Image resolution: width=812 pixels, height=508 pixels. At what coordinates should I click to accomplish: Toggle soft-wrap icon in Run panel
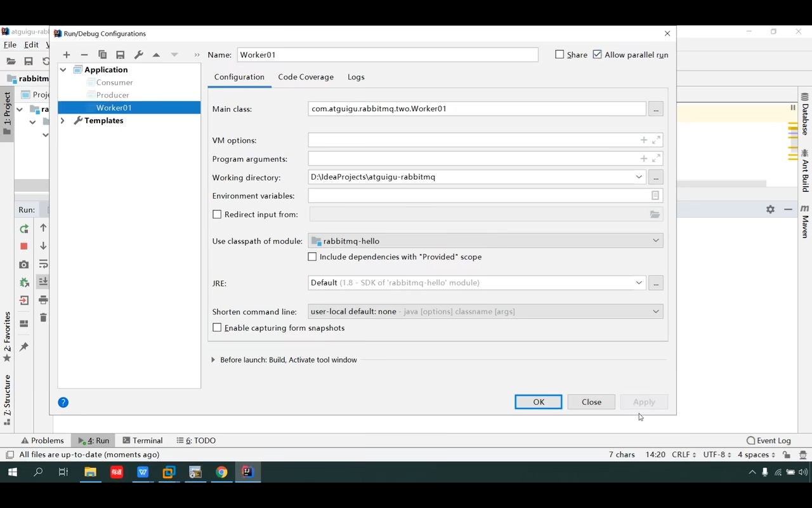click(43, 264)
